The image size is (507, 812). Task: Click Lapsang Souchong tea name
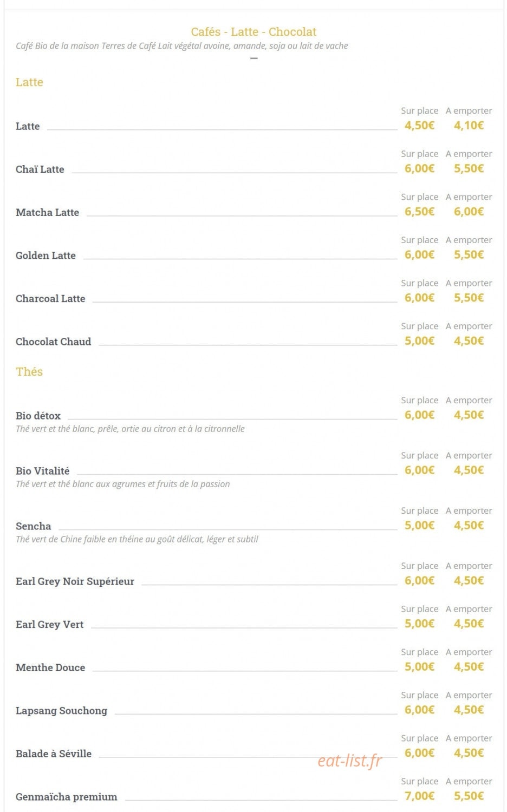coord(62,711)
